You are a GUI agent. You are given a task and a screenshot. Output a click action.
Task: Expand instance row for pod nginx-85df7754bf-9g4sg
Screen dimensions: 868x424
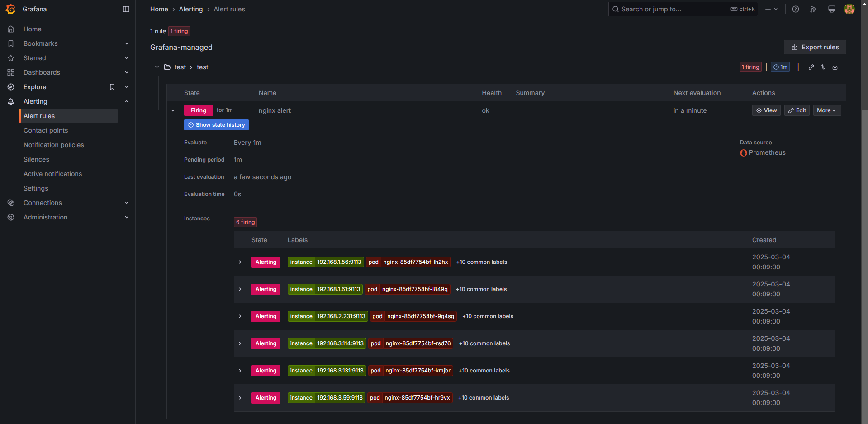pyautogui.click(x=240, y=316)
